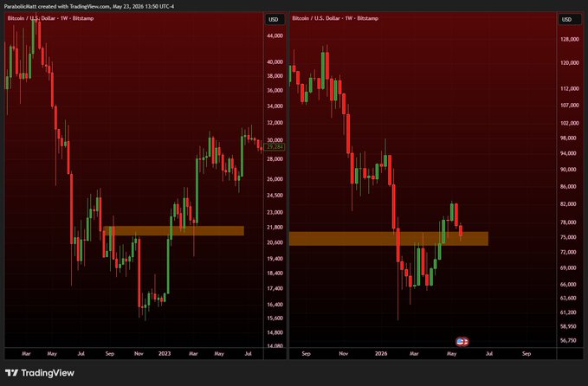
Task: Click the 32,000 price axis label
Action: pyautogui.click(x=275, y=123)
